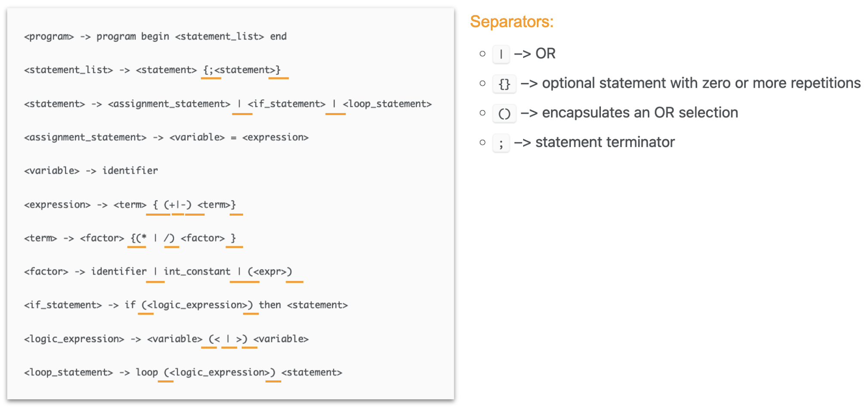The image size is (868, 416).
Task: Click '<variable> = <expression>' text
Action: (239, 138)
